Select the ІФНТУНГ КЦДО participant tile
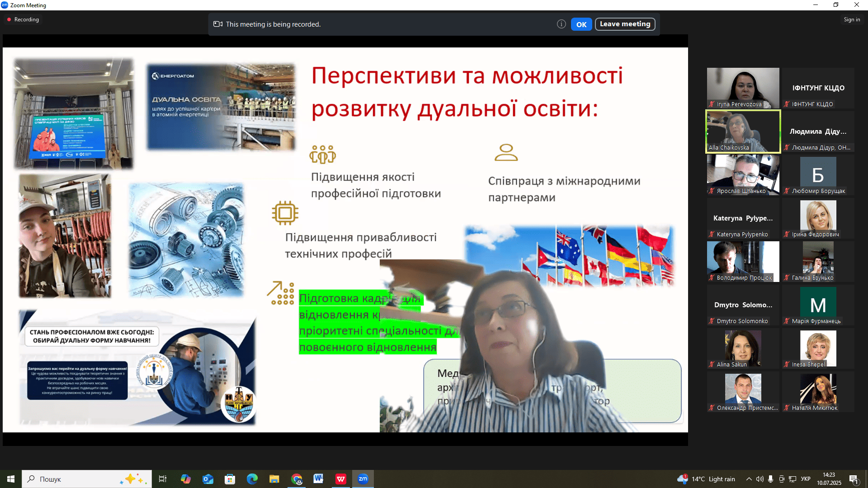 click(818, 88)
